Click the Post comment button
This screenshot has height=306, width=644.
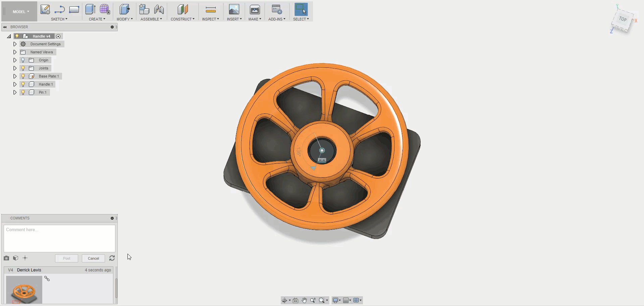pos(66,258)
